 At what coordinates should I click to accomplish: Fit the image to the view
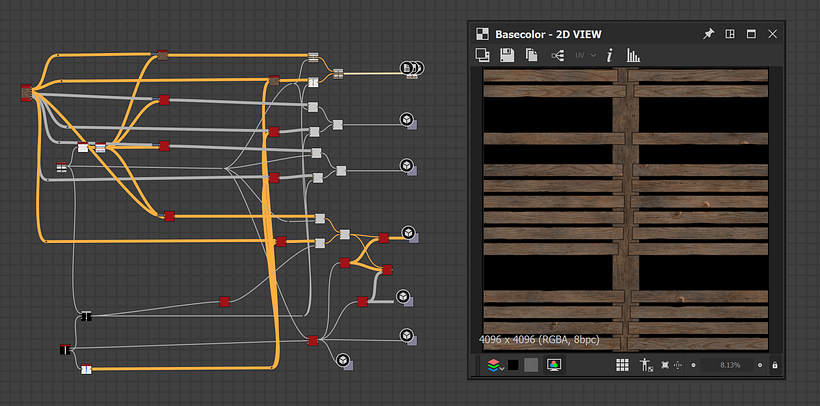pos(664,365)
